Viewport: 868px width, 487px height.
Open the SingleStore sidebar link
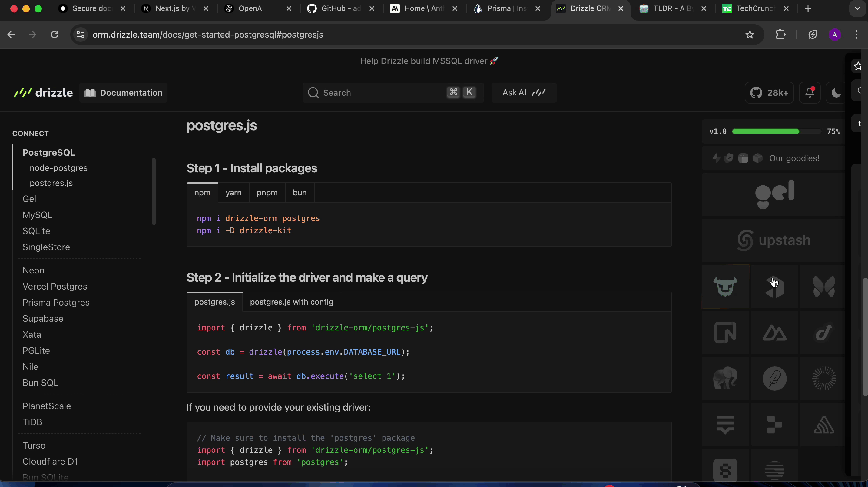click(x=46, y=247)
